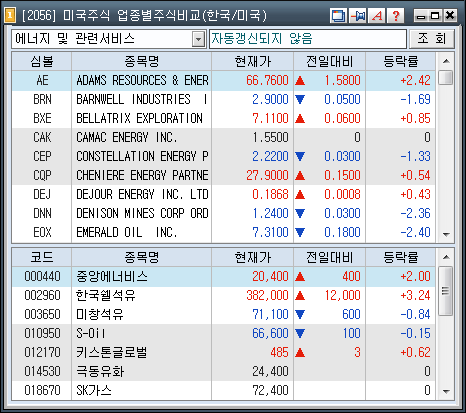
Task: Select the BRN symbol
Action: (42, 99)
